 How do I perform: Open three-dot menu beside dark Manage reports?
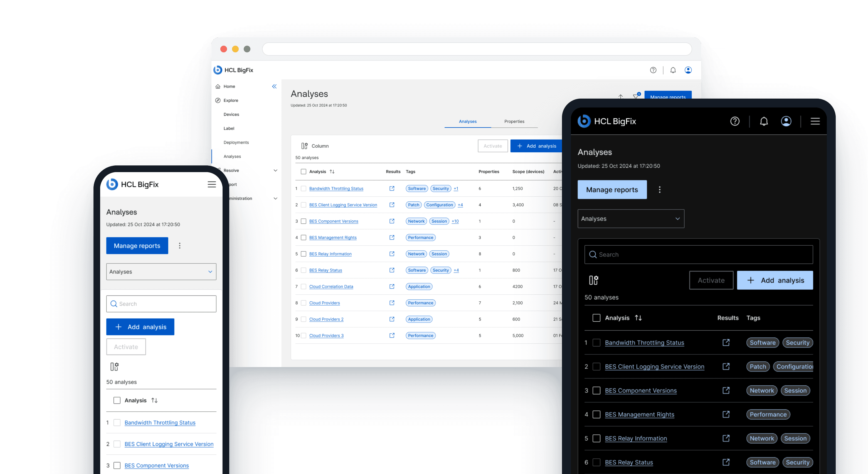pos(660,190)
